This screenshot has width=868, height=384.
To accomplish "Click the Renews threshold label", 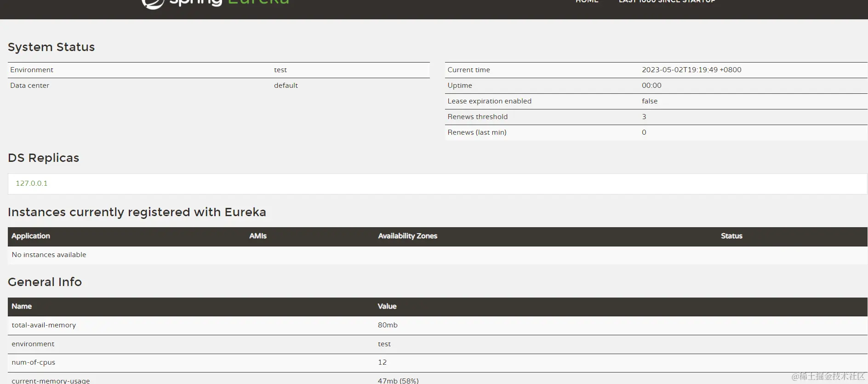I will [478, 117].
